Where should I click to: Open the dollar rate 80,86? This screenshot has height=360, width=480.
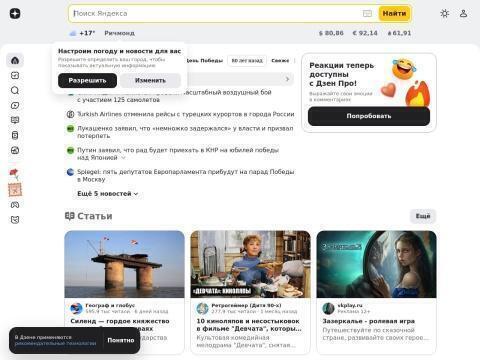click(331, 33)
